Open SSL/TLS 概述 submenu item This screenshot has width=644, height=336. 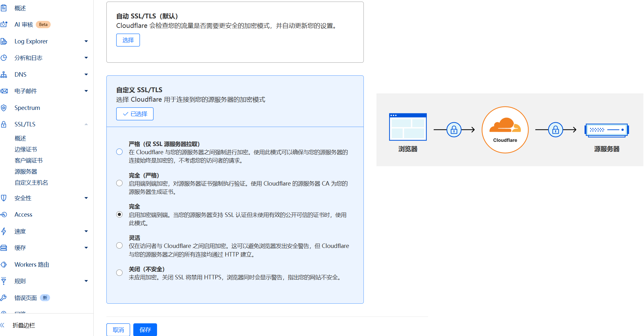20,138
